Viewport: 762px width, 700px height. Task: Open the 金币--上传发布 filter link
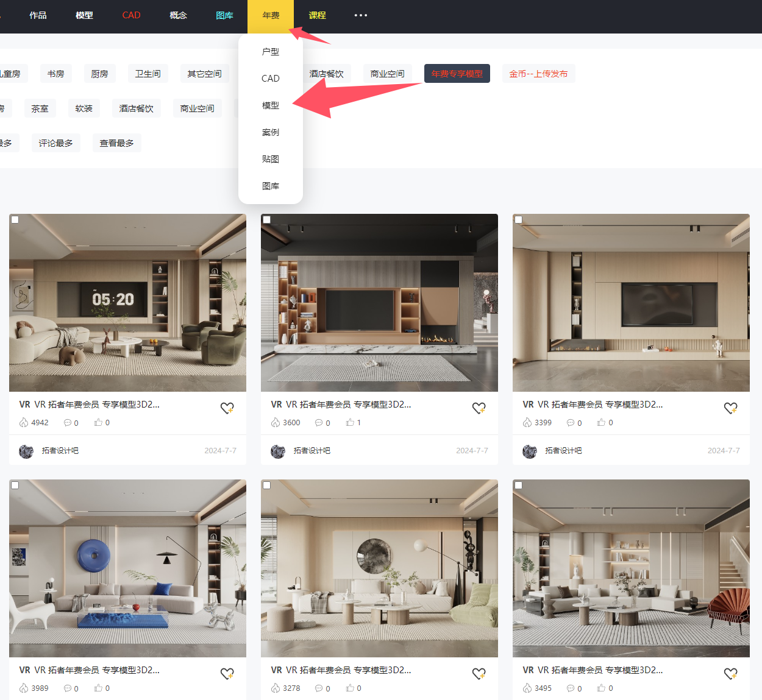tap(538, 74)
